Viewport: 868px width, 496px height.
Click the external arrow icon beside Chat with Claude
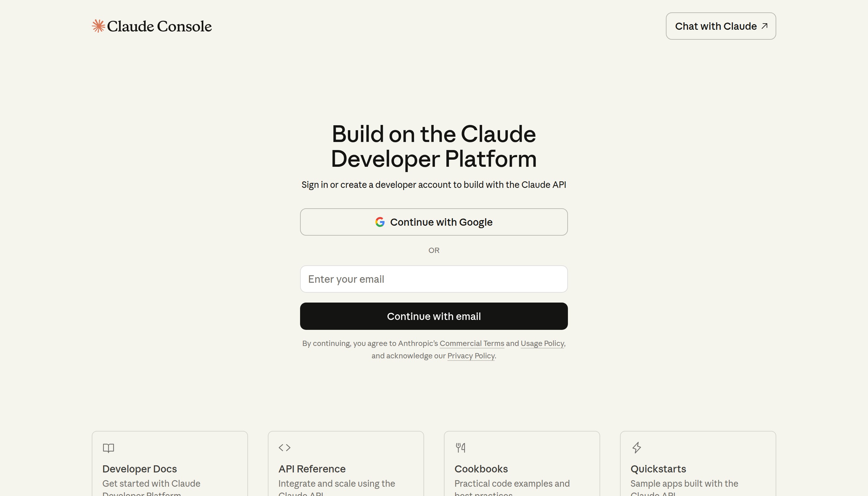pyautogui.click(x=764, y=26)
